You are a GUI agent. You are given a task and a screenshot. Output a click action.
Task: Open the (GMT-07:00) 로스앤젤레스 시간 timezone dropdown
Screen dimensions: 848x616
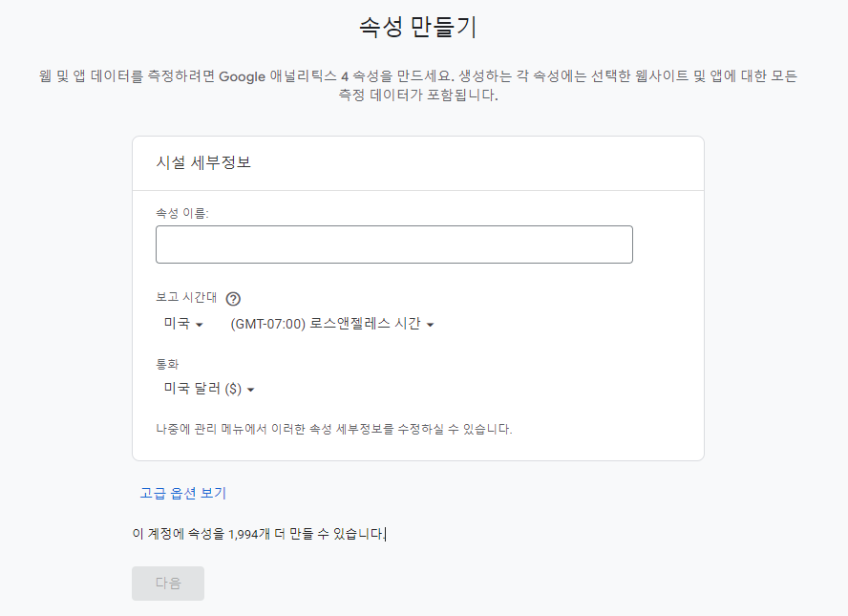(x=332, y=324)
